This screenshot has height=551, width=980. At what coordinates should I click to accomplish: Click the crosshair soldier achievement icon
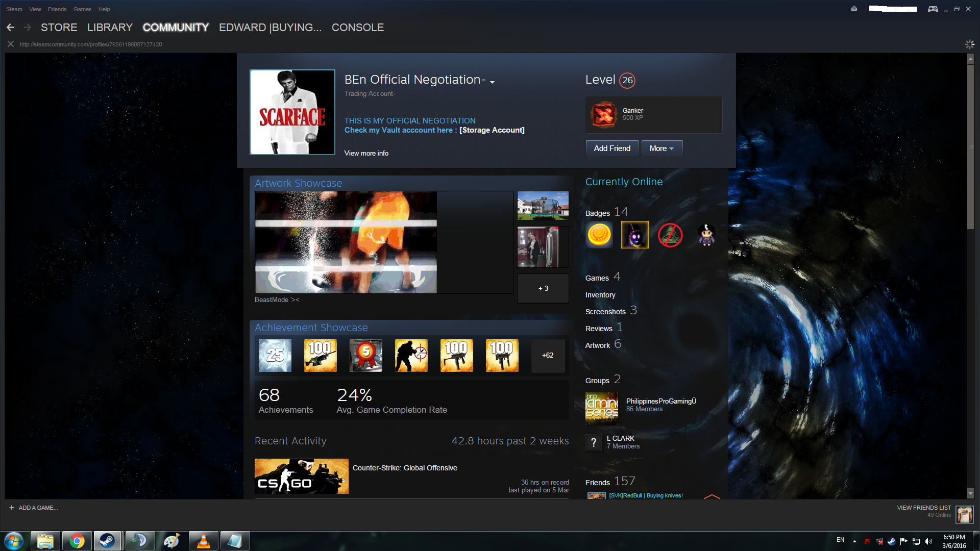coord(411,355)
